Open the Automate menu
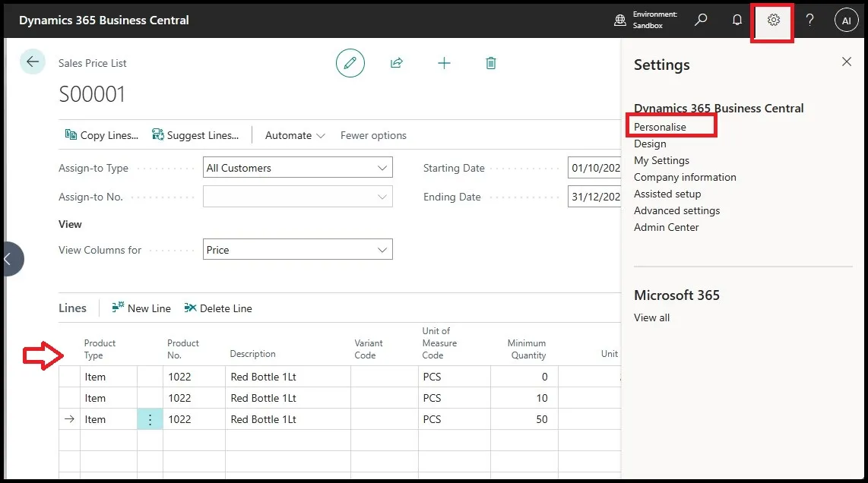The image size is (868, 483). pyautogui.click(x=294, y=135)
